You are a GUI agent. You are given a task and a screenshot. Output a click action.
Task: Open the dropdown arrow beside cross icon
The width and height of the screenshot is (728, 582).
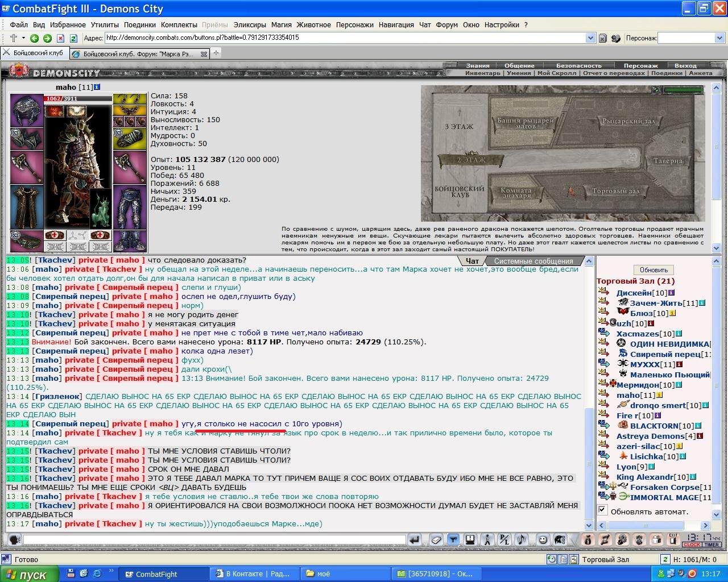(x=23, y=38)
